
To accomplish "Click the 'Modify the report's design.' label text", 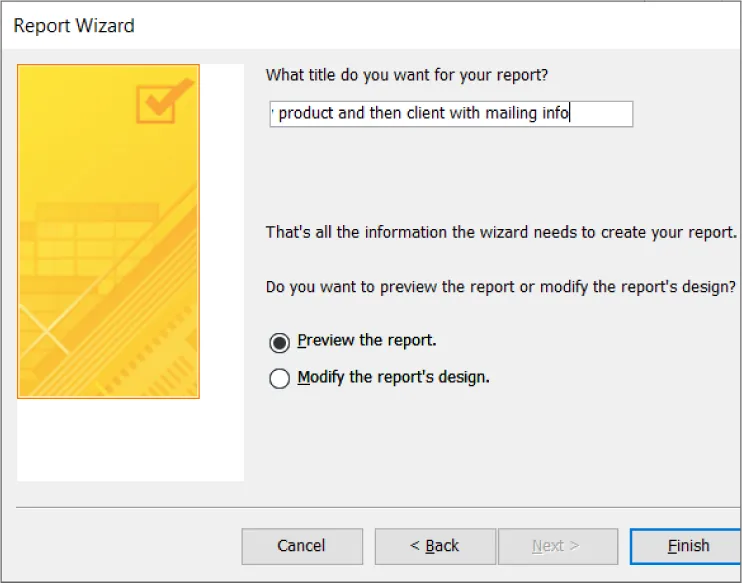I will coord(393,378).
